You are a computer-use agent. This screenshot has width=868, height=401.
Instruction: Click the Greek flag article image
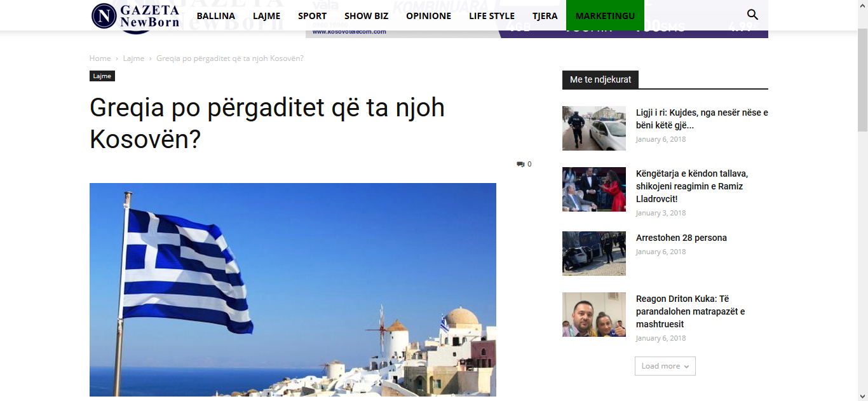pos(293,290)
